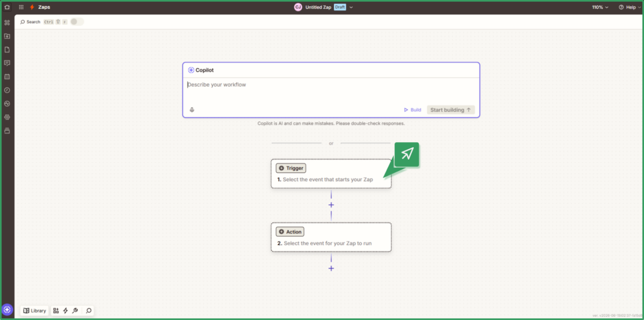
Task: Open the gear settings icon in sidebar
Action: [7, 117]
